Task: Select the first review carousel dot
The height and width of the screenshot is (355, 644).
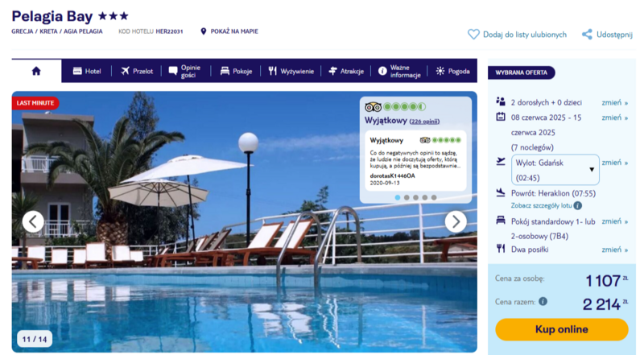Action: pos(398,198)
